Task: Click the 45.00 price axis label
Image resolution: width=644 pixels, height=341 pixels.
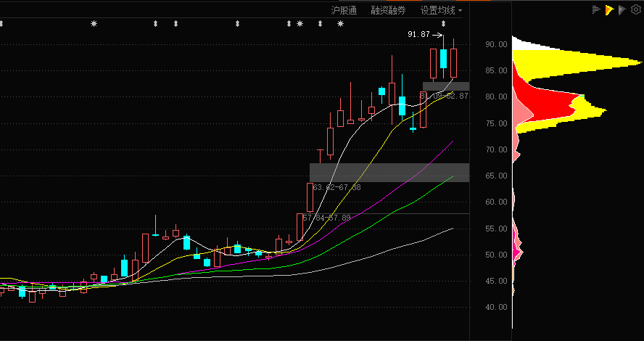Action: [x=496, y=281]
